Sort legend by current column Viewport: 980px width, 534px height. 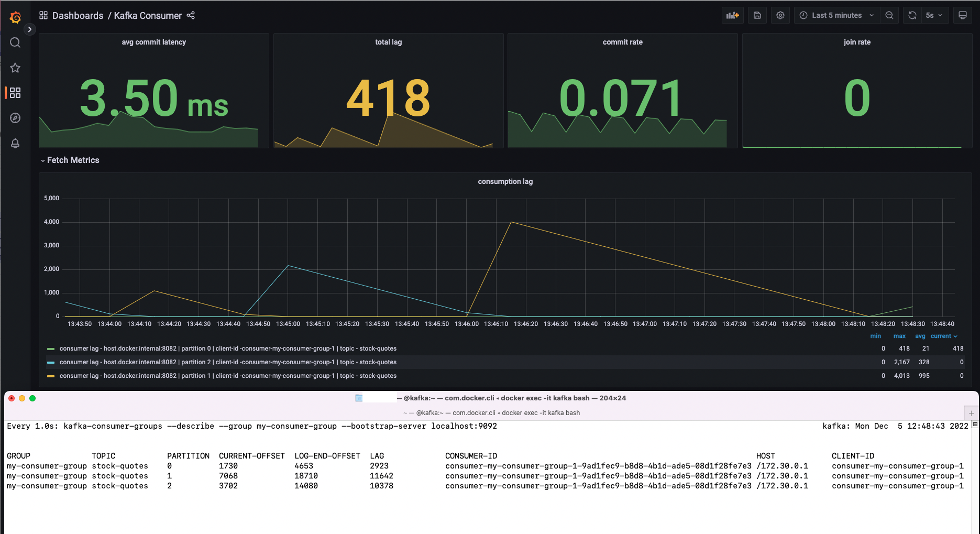(x=944, y=336)
